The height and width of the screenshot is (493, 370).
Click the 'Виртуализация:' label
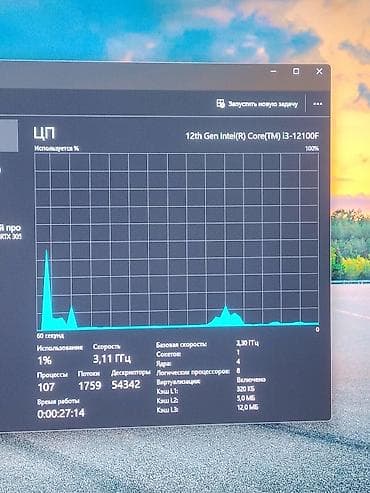178,381
